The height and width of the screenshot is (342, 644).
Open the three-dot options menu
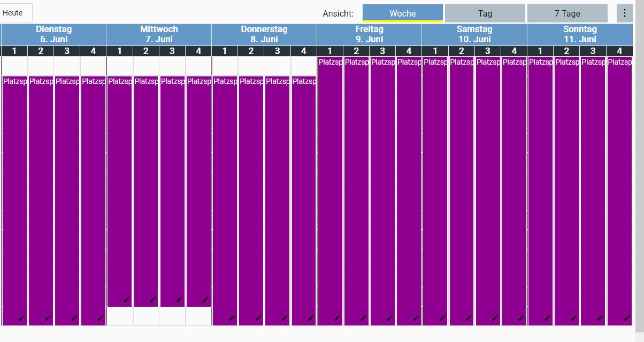[625, 13]
